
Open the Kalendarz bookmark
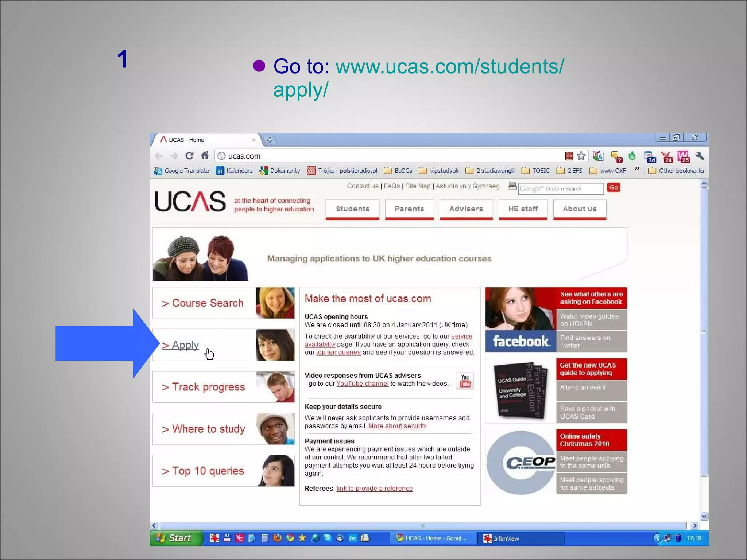[x=234, y=171]
